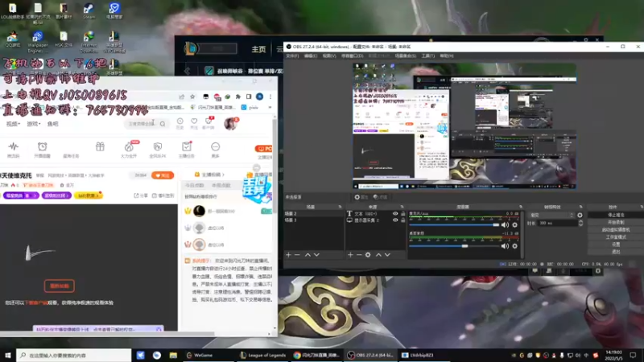This screenshot has height=362, width=644.
Task: Click red reload button in video player
Action: tap(59, 286)
